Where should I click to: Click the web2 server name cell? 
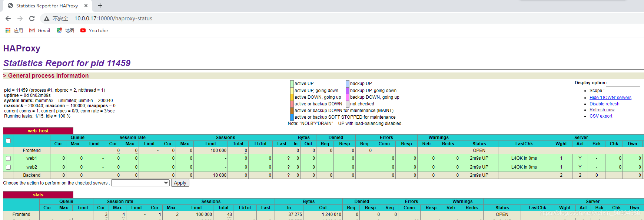pos(31,167)
